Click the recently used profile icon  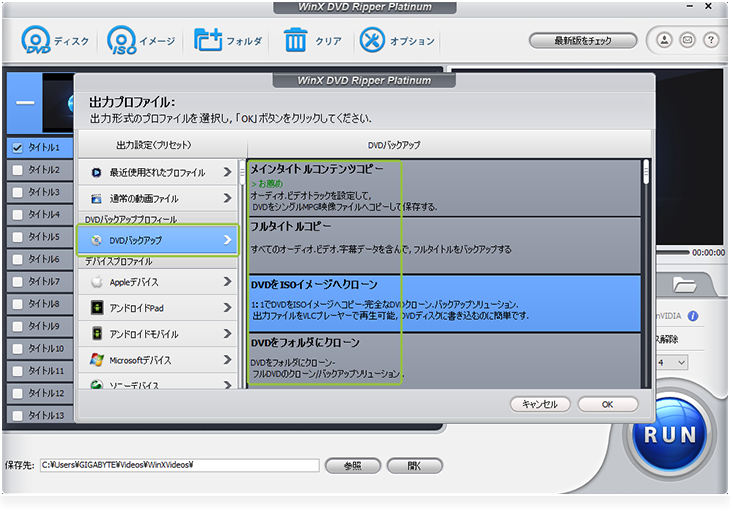(96, 172)
